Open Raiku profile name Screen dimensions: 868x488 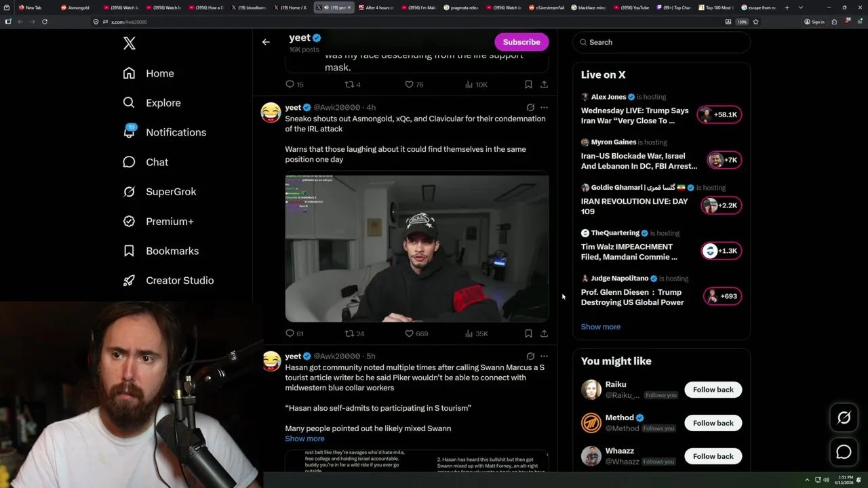pos(616,384)
